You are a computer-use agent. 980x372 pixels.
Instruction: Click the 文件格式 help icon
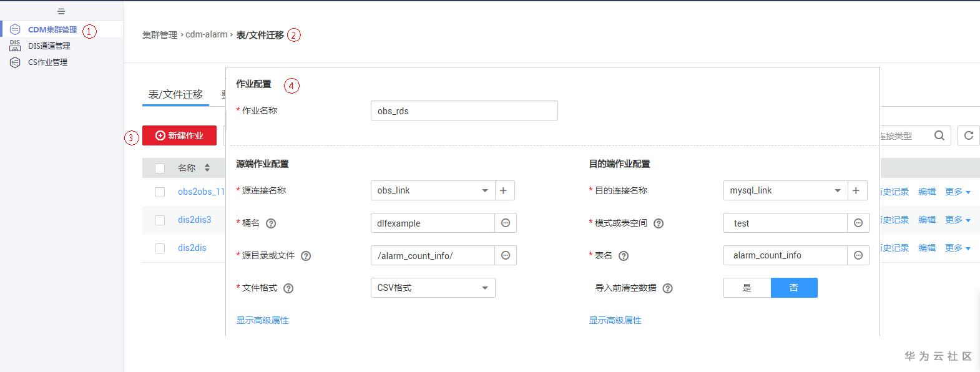(x=288, y=288)
